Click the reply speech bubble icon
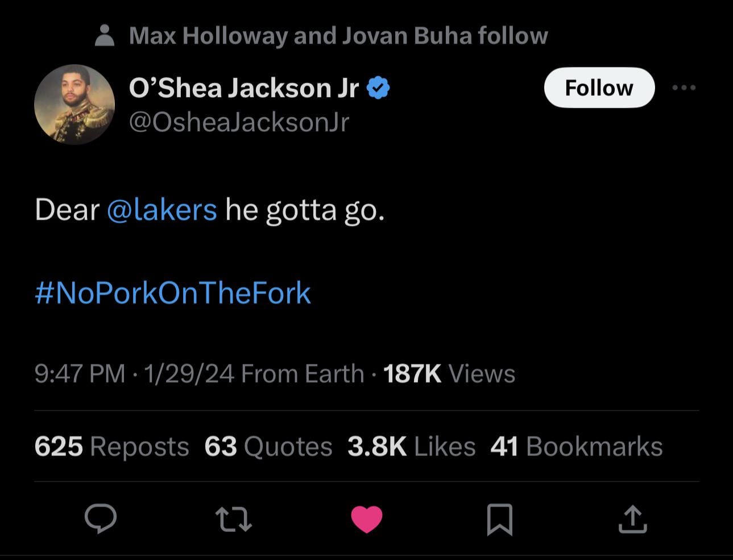This screenshot has height=560, width=733. pyautogui.click(x=101, y=518)
